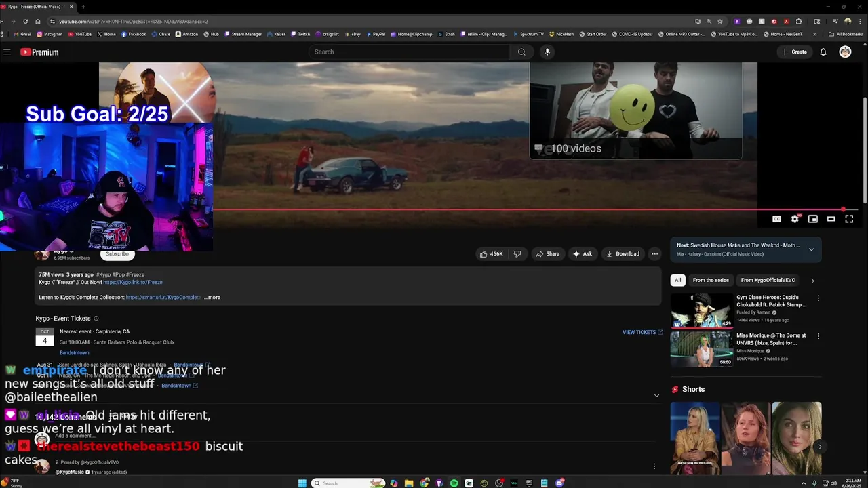Subscribe to Kygo channel
This screenshot has width=868, height=488.
point(117,254)
